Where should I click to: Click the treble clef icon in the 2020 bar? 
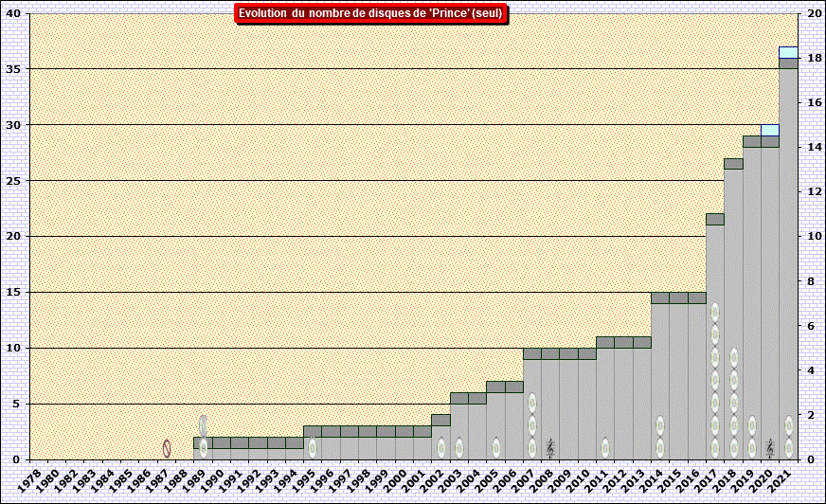pos(770,447)
